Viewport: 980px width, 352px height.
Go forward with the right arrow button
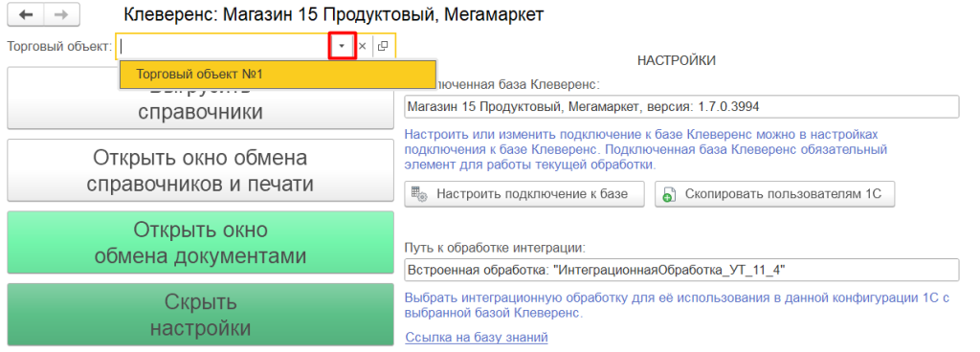(x=61, y=15)
